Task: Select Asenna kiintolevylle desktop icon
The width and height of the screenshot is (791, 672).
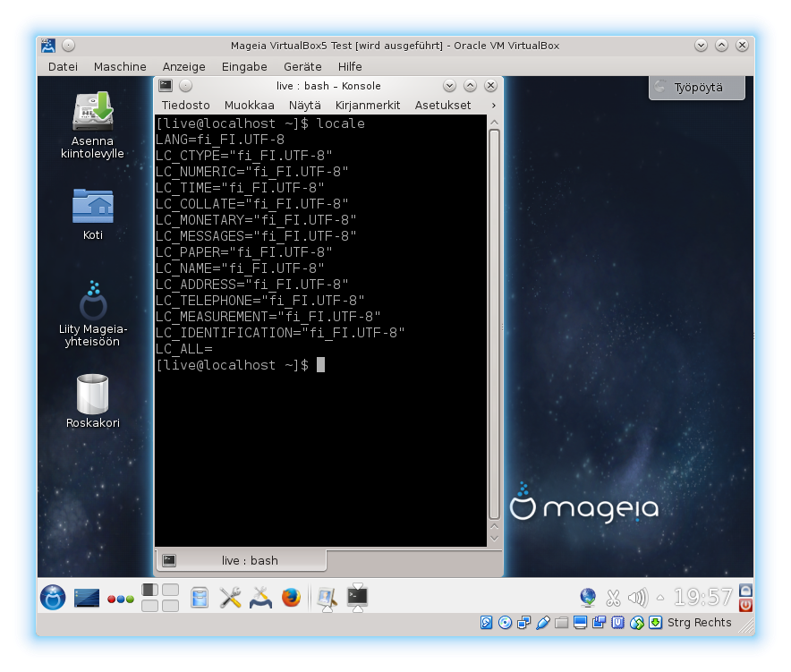Action: pos(92,125)
